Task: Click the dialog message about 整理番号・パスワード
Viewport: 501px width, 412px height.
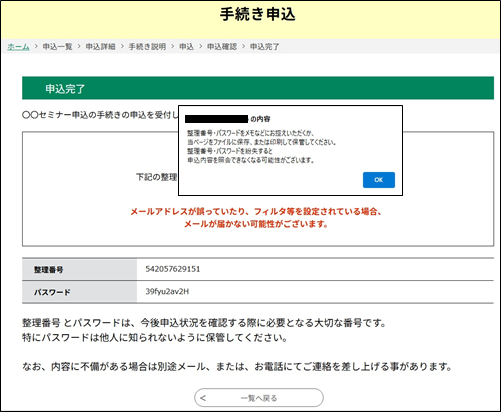Action: point(262,147)
